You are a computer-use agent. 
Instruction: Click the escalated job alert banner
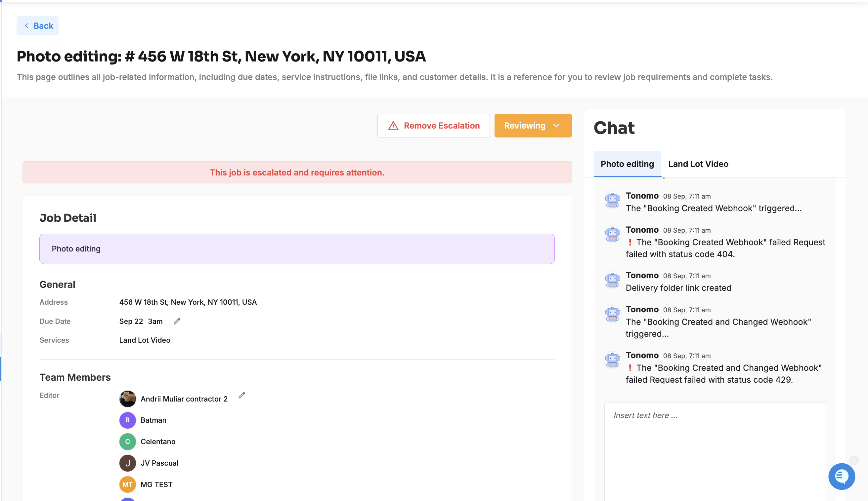297,173
